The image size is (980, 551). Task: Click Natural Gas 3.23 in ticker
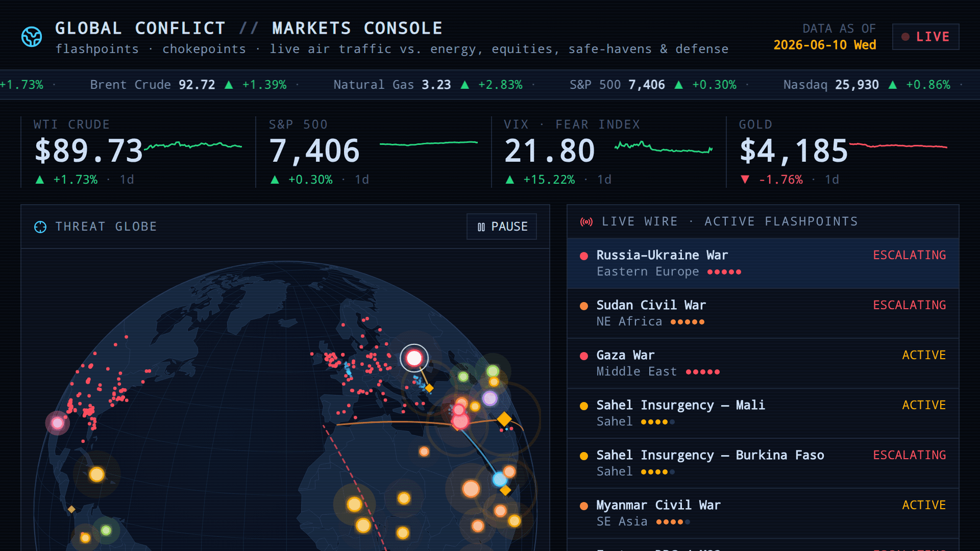click(428, 85)
